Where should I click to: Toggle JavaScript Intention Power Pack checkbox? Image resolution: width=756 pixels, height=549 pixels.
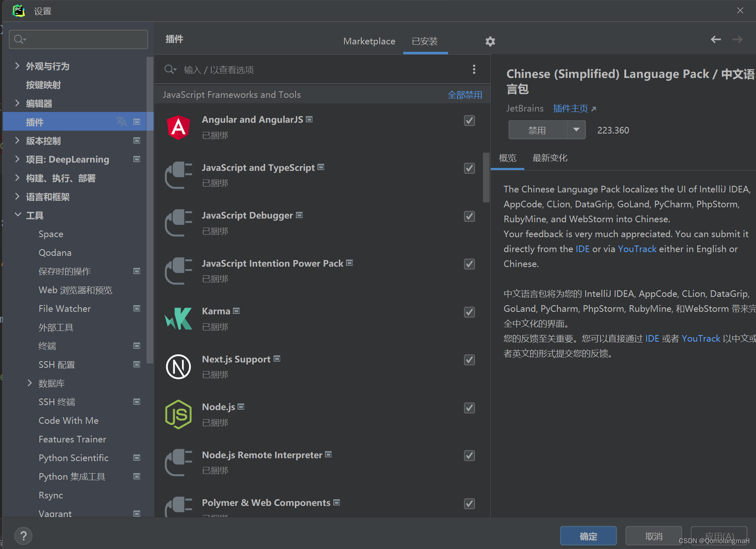469,264
